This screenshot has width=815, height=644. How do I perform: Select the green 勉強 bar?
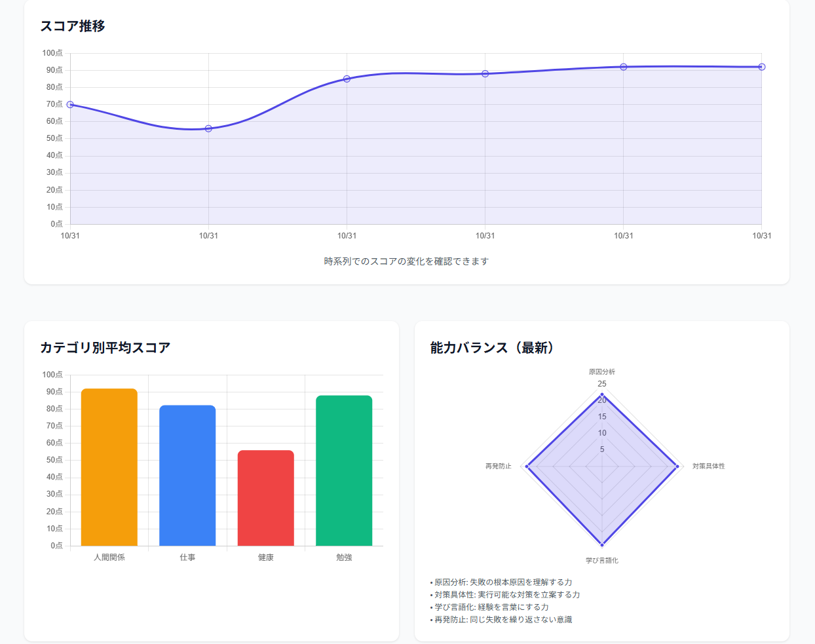coord(344,470)
